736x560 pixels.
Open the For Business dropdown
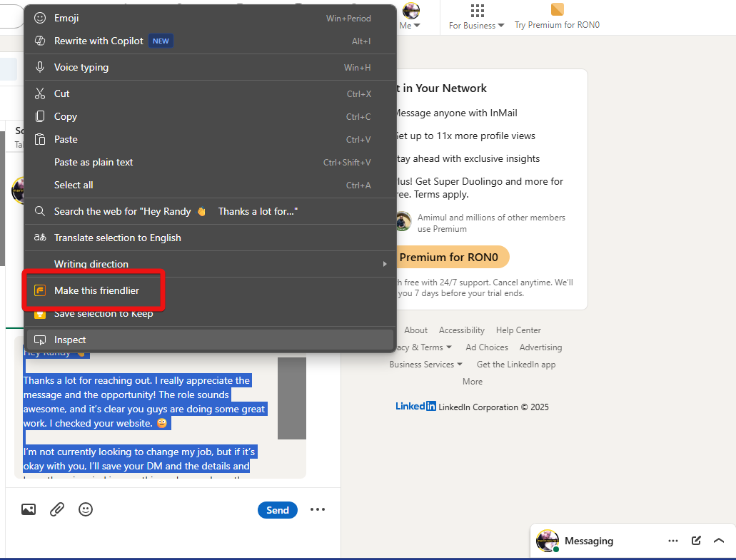pos(476,26)
